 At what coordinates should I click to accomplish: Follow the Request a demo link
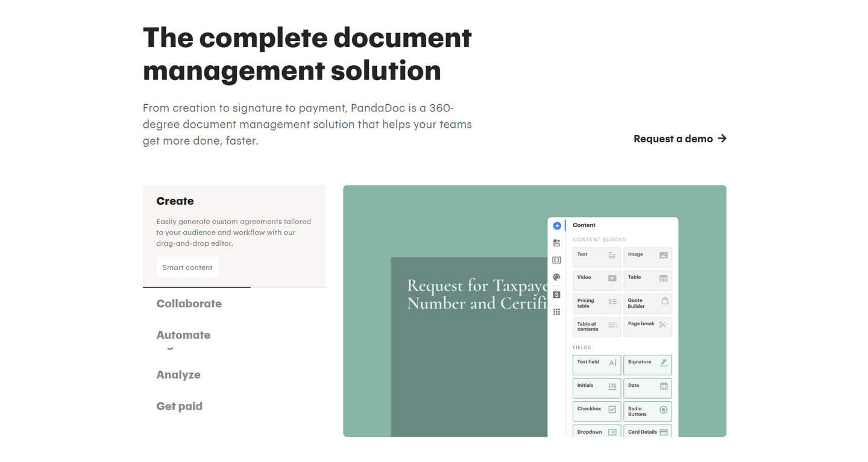pyautogui.click(x=680, y=139)
